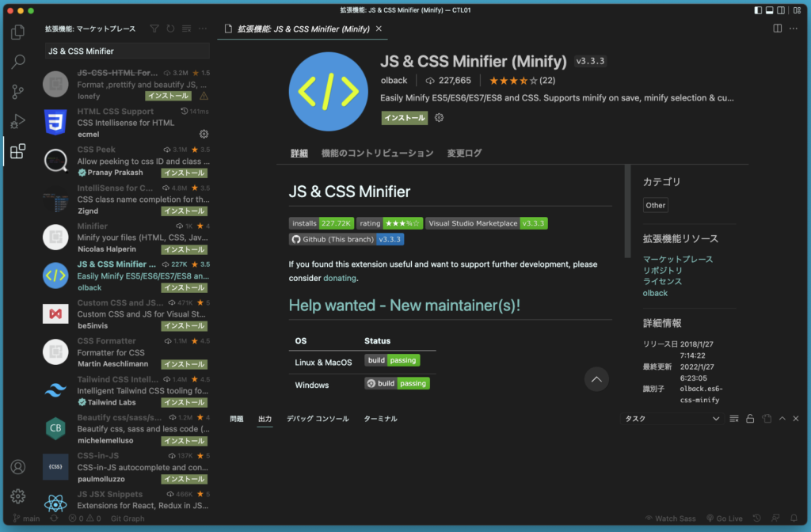
Task: Open the ライセンス resource link
Action: tap(663, 282)
